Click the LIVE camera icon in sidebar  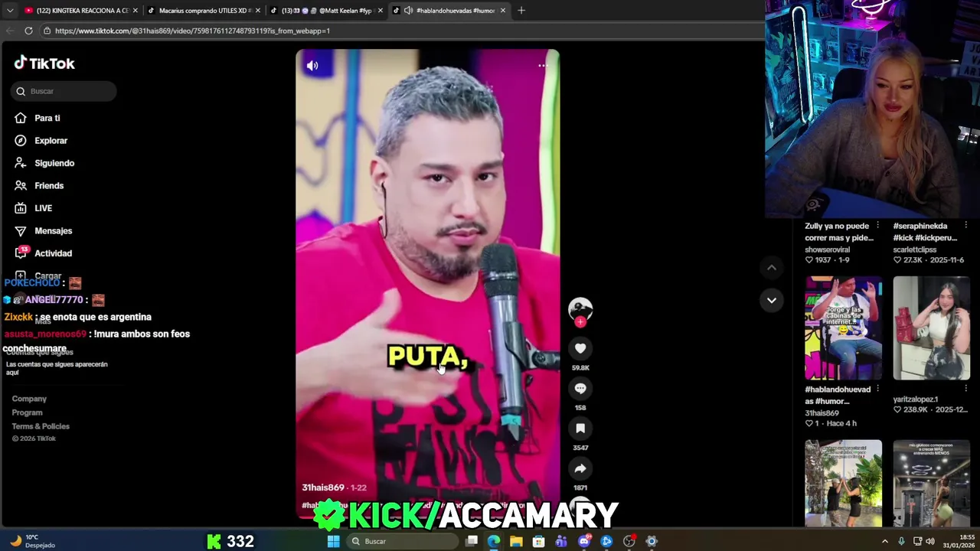[x=21, y=208]
